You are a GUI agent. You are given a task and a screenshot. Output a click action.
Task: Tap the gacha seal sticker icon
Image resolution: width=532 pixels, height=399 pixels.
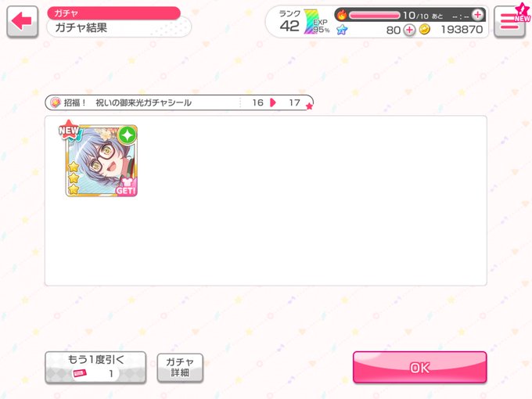[x=56, y=102]
